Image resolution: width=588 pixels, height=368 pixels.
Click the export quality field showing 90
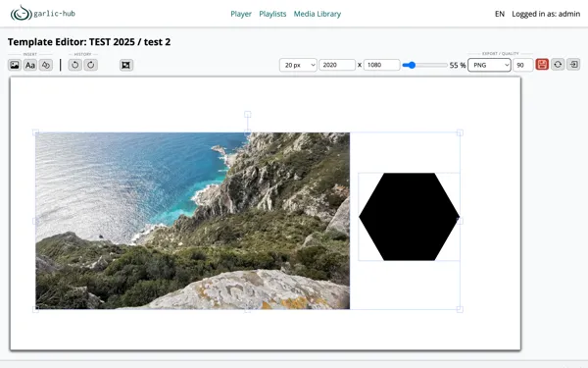point(522,65)
